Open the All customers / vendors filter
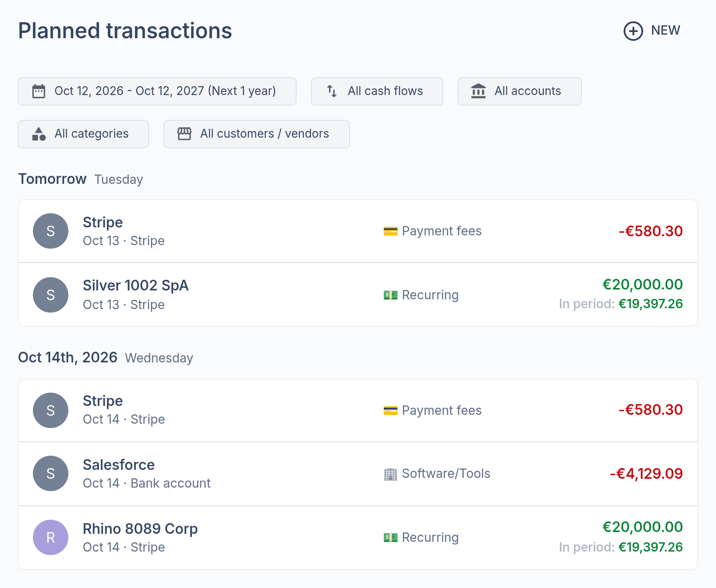The height and width of the screenshot is (588, 716). pyautogui.click(x=256, y=134)
